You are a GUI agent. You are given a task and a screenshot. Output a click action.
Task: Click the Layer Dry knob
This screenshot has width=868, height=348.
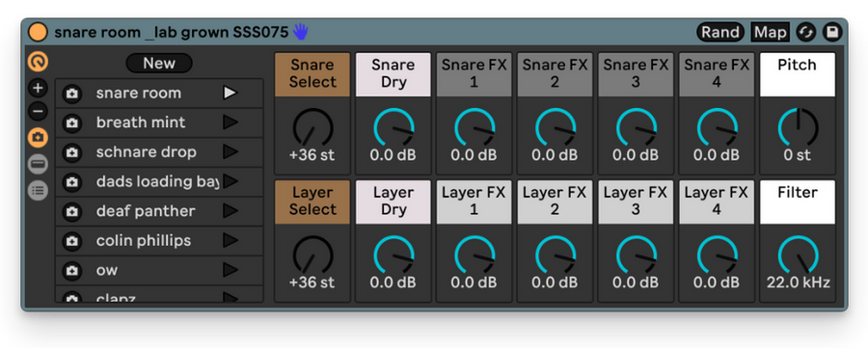click(x=393, y=255)
